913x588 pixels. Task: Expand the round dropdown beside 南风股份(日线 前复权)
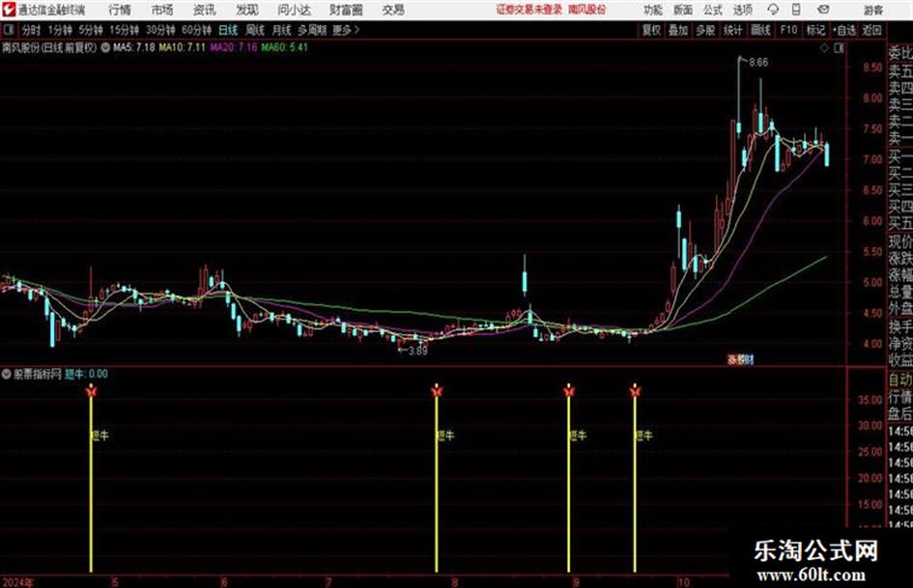coord(105,47)
